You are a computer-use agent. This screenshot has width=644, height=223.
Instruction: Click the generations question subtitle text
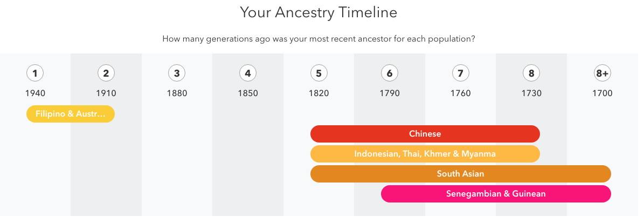pyautogui.click(x=318, y=39)
